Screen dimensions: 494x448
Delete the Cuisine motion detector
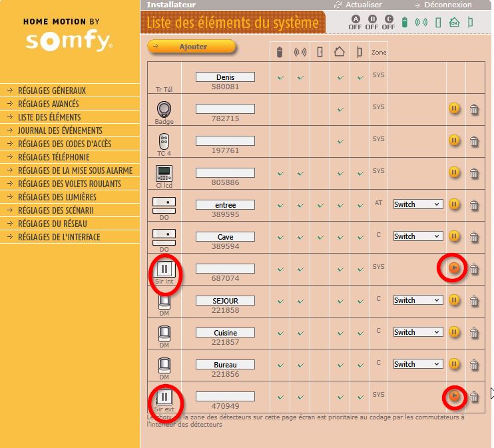[x=474, y=332]
